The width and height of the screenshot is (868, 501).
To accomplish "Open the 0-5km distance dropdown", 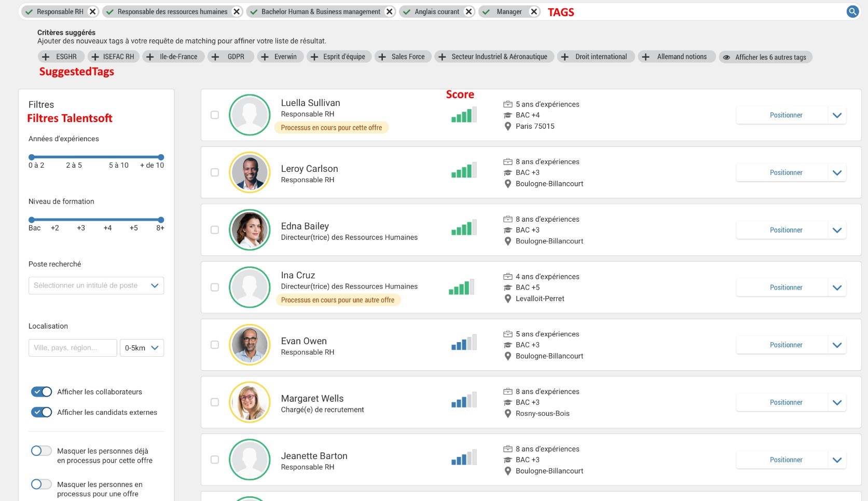I will [142, 348].
